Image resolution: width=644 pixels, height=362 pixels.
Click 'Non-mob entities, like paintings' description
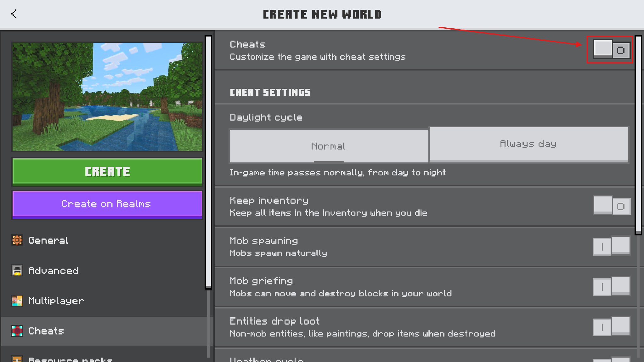363,334
